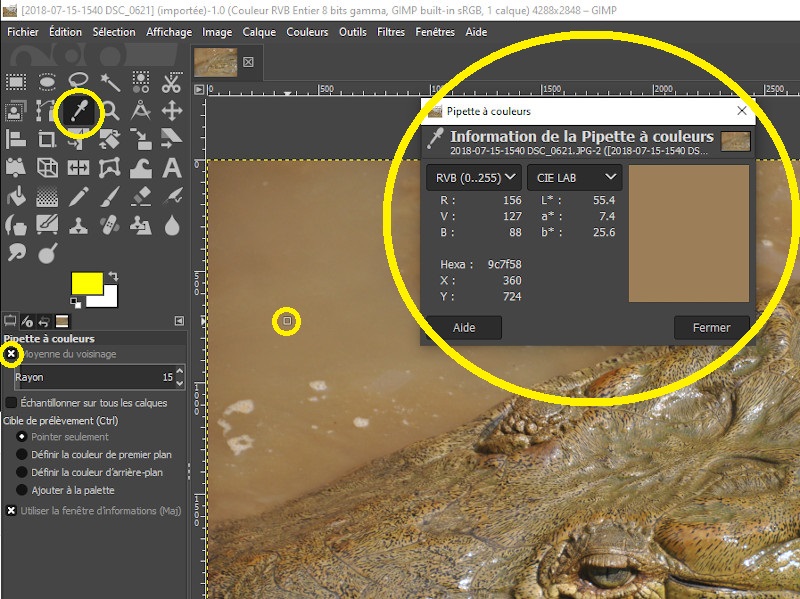Screen dimensions: 800x599
Task: Open the RVB (0..255) dropdown
Action: (x=474, y=178)
